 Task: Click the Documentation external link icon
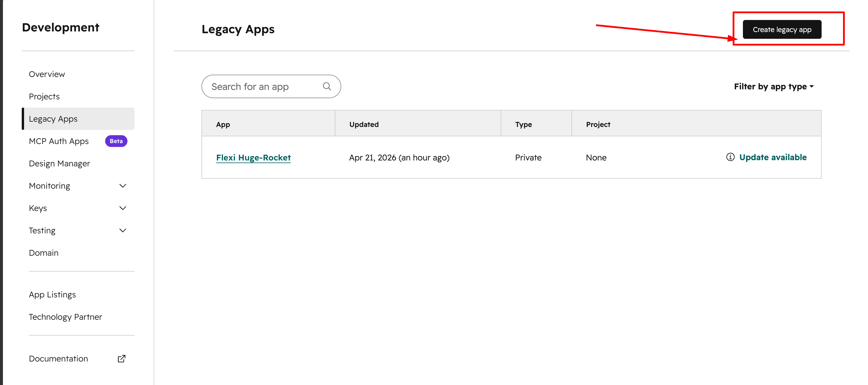click(x=122, y=358)
